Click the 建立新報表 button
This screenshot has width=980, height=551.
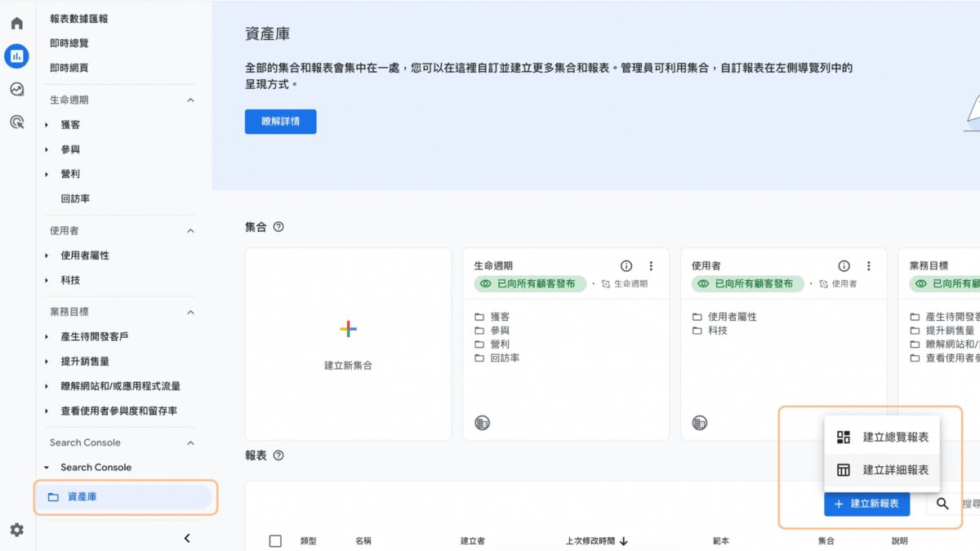(866, 504)
